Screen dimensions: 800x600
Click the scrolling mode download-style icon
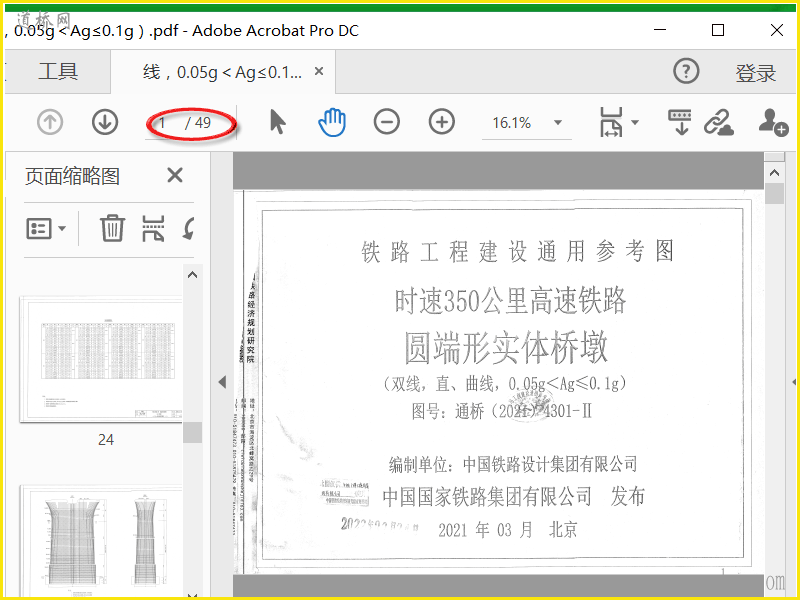(x=680, y=122)
